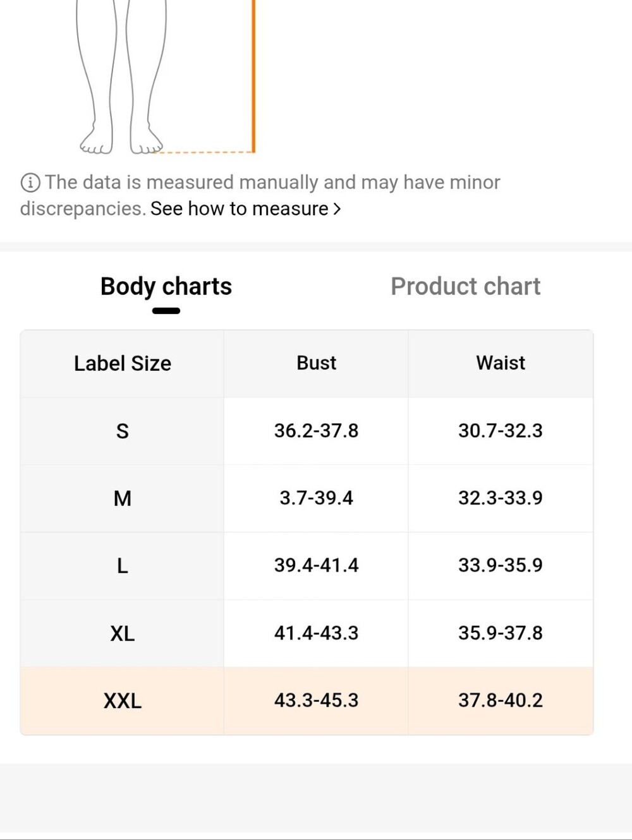Screen dimensions: 632x840
Task: Select the highlighted XXL size row
Action: [x=307, y=700]
